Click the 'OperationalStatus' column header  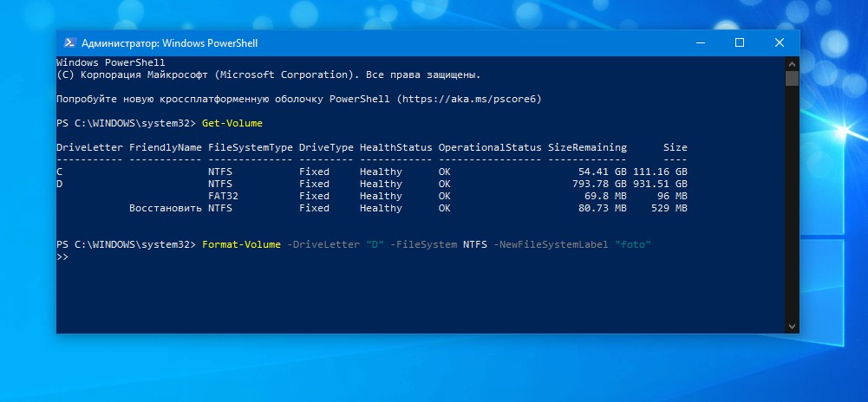click(x=490, y=147)
